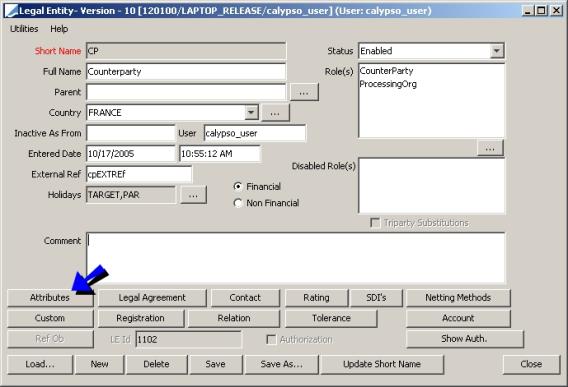The width and height of the screenshot is (568, 387).
Task: Click the Country combo box showing FRANCE
Action: pos(172,112)
